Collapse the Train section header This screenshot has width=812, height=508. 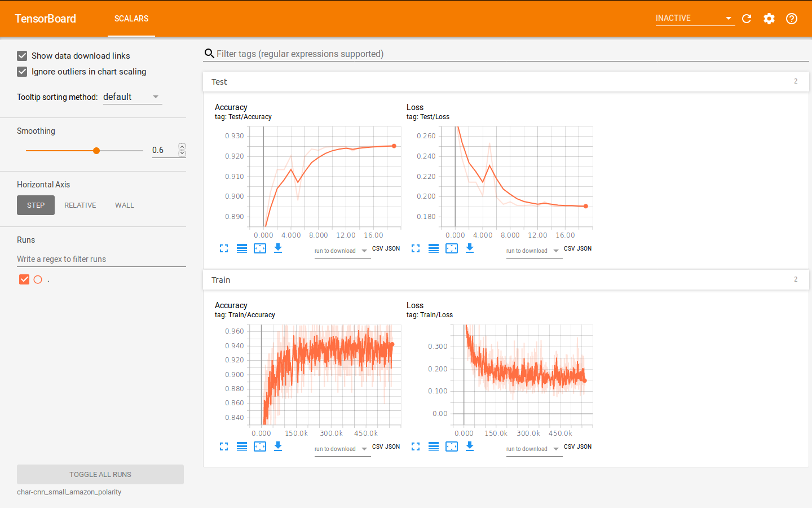pyautogui.click(x=506, y=280)
